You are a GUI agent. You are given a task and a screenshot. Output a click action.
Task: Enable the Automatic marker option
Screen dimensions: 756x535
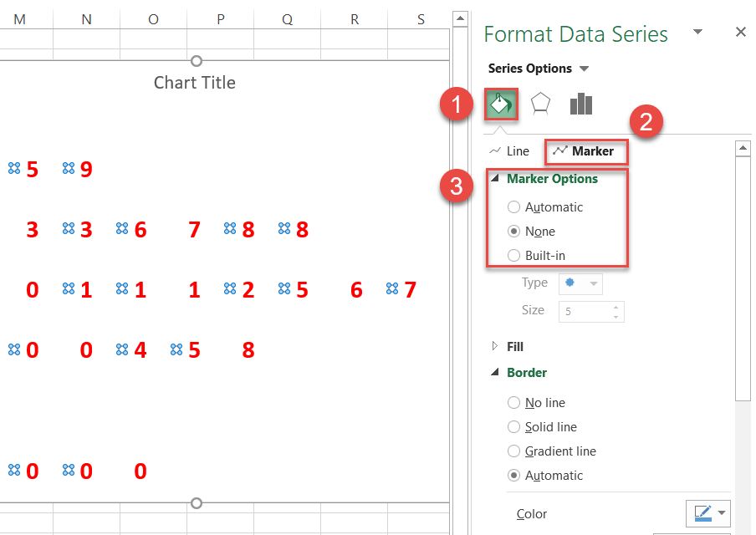pos(512,206)
